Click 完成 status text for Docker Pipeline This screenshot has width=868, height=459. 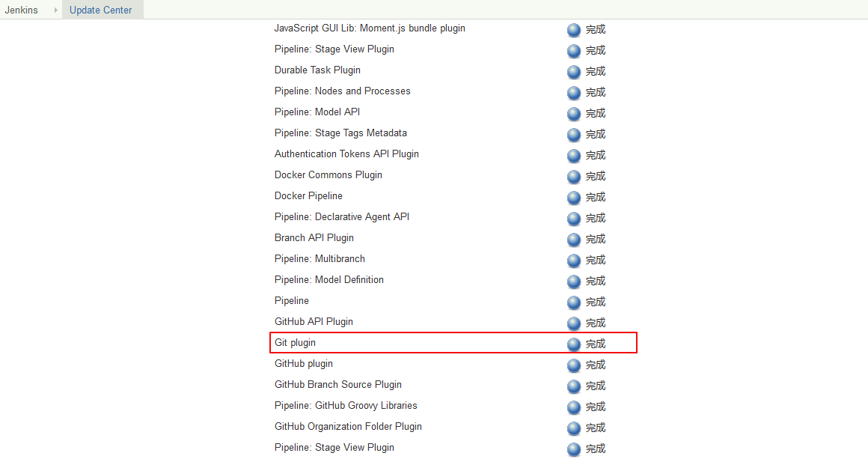[x=596, y=198]
